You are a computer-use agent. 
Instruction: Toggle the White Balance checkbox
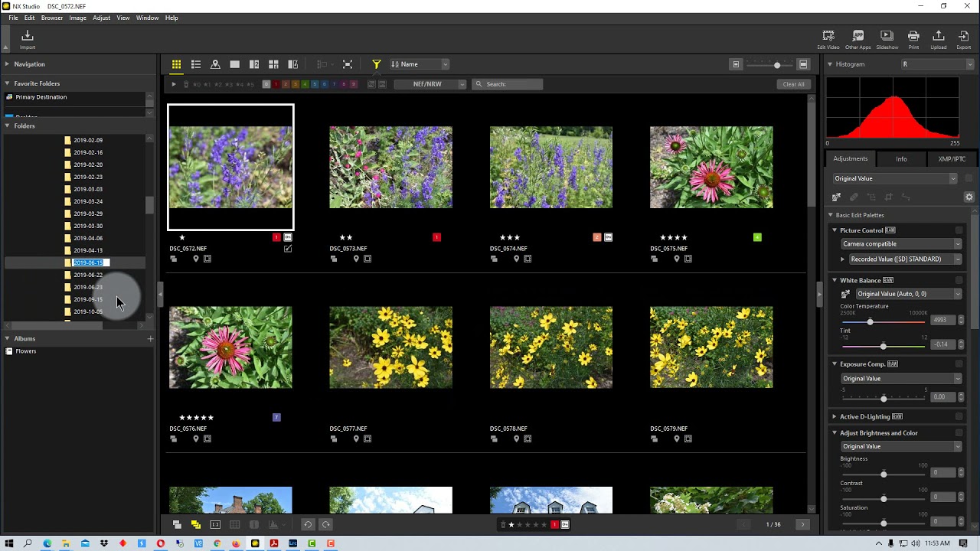(959, 280)
